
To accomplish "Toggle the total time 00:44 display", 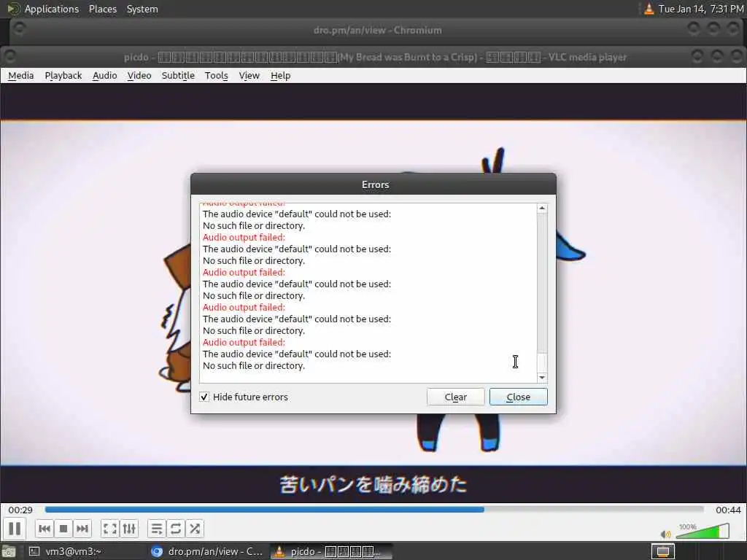I will click(728, 510).
